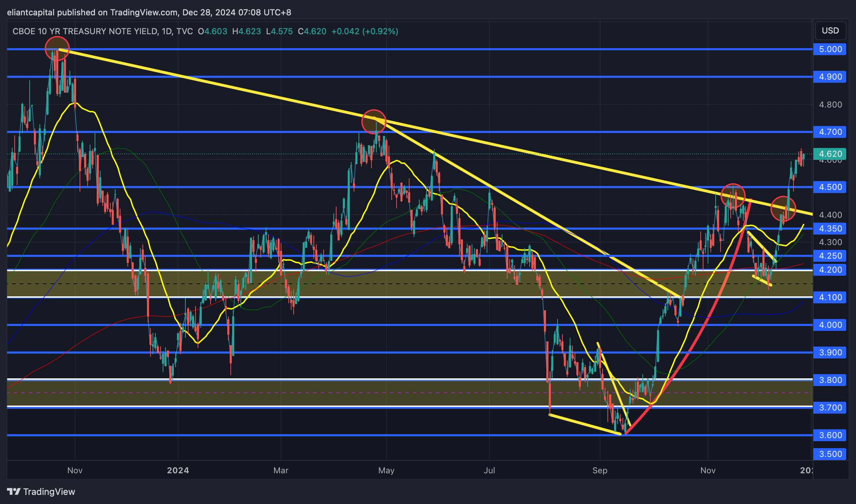Click the red circle at the November peak
This screenshot has height=504, width=856.
click(x=733, y=196)
